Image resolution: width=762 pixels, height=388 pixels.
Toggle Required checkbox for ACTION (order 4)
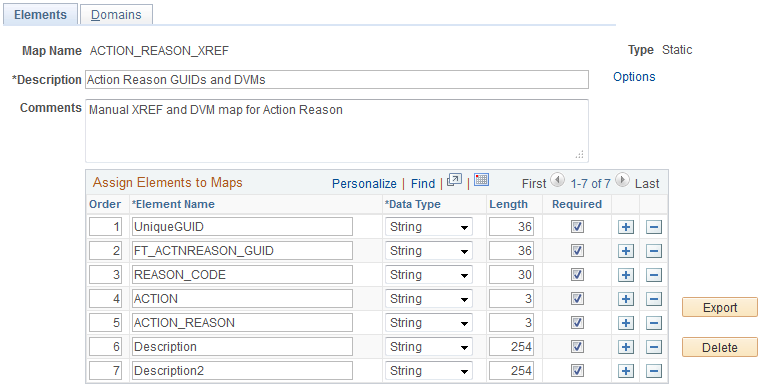[x=577, y=299]
